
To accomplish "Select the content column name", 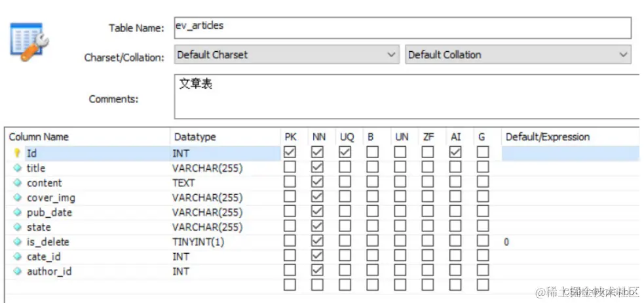I will coord(45,183).
